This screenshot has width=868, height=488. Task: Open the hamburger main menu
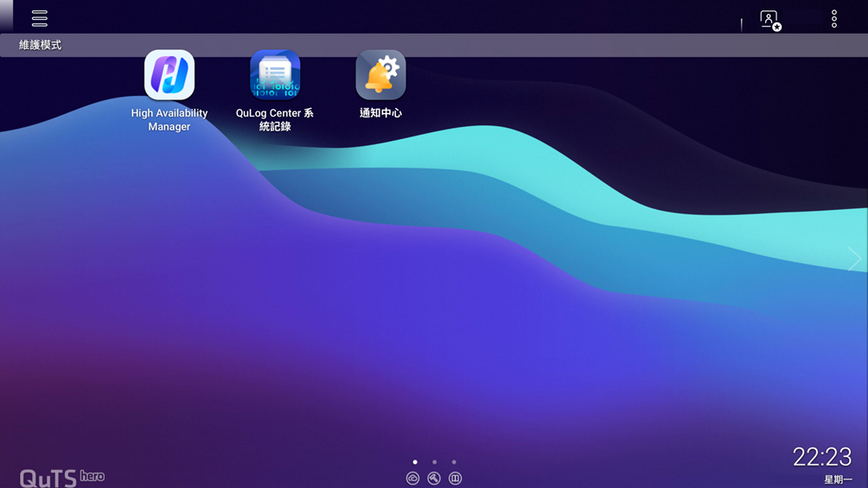pos(39,18)
